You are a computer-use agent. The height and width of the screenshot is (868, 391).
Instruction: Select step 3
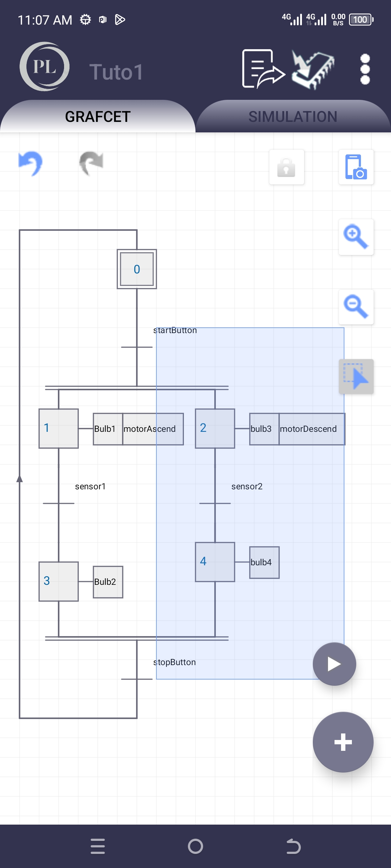59,582
